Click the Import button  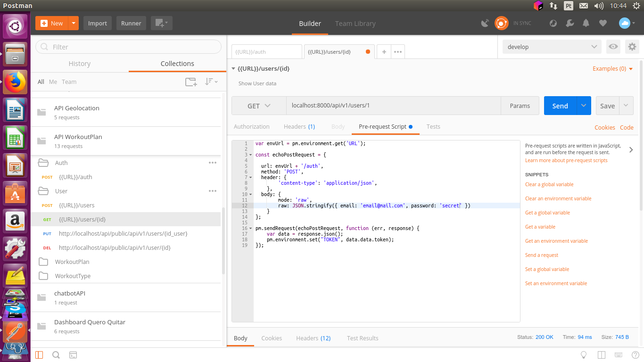pyautogui.click(x=98, y=23)
